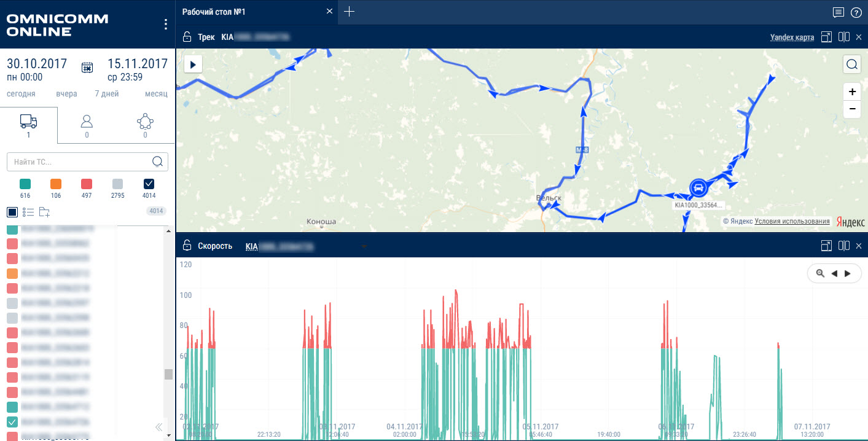Select the geofences tab with polygon icon

(145, 125)
